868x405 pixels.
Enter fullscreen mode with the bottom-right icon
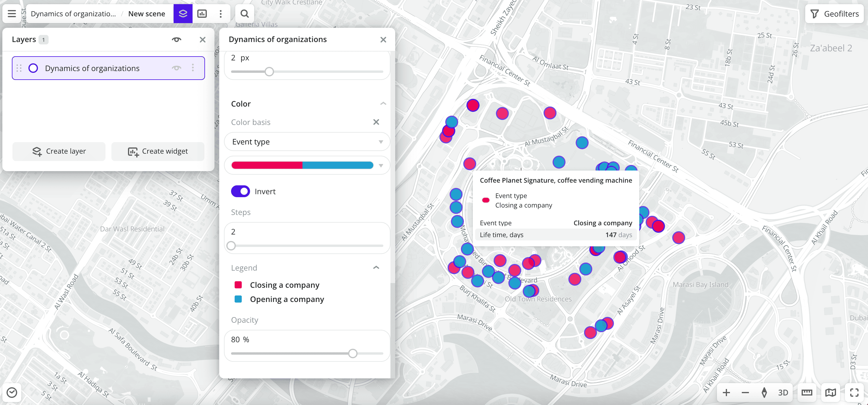(855, 392)
